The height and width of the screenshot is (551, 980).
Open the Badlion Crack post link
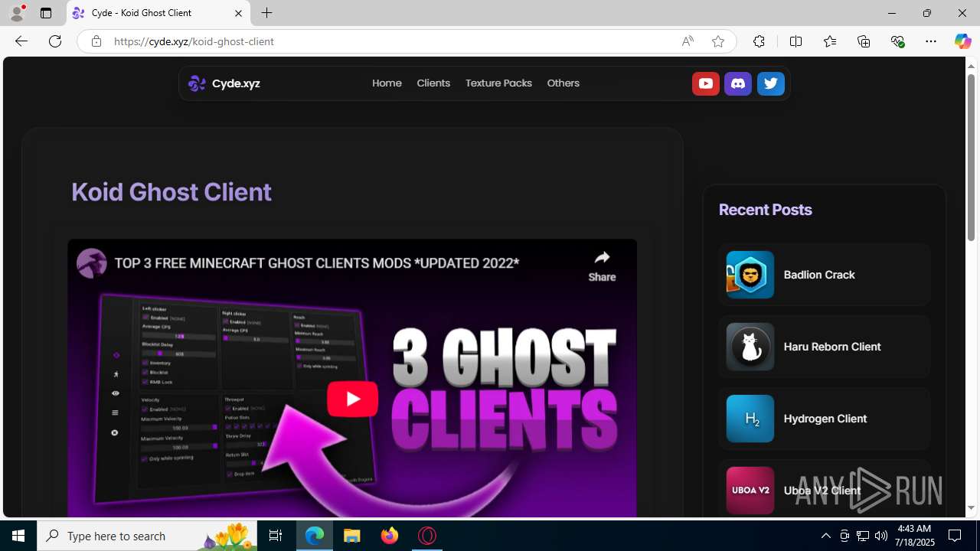coord(819,275)
